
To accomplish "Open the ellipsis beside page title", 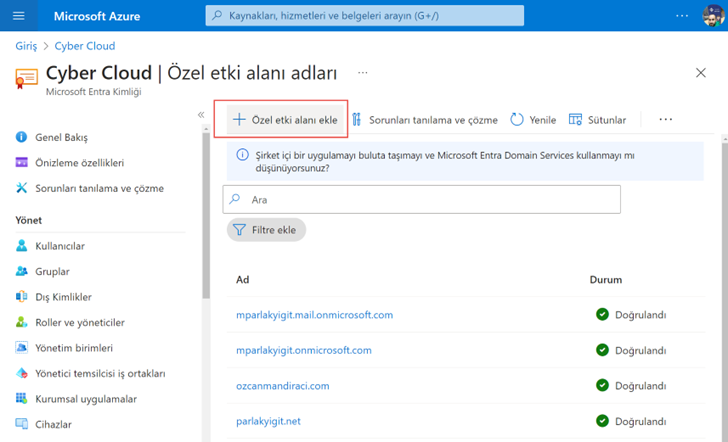I will pyautogui.click(x=363, y=72).
